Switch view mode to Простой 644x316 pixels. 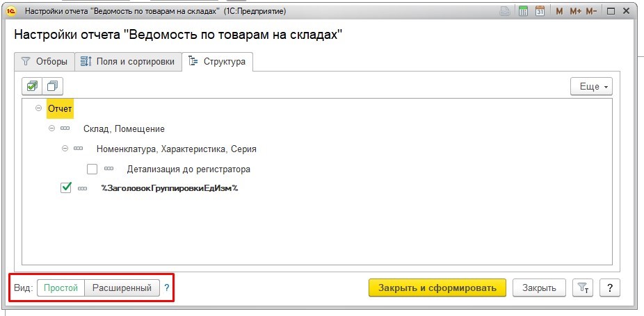click(x=61, y=288)
